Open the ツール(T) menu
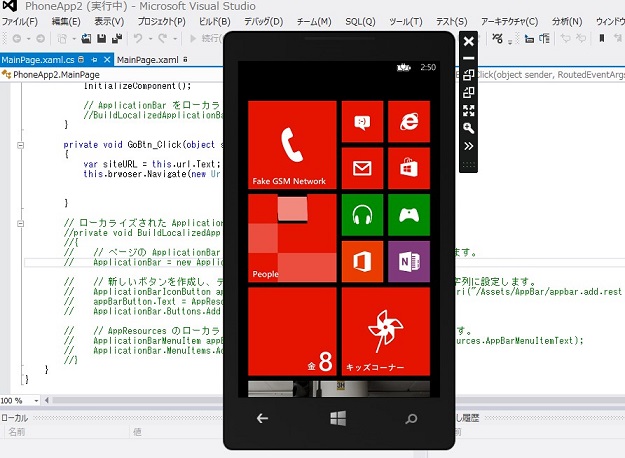Viewport: 625px width, 458px height. (x=406, y=22)
